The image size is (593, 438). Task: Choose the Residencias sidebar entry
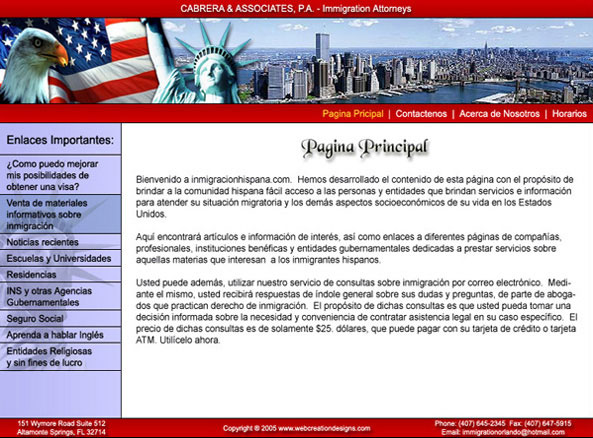[x=61, y=275]
